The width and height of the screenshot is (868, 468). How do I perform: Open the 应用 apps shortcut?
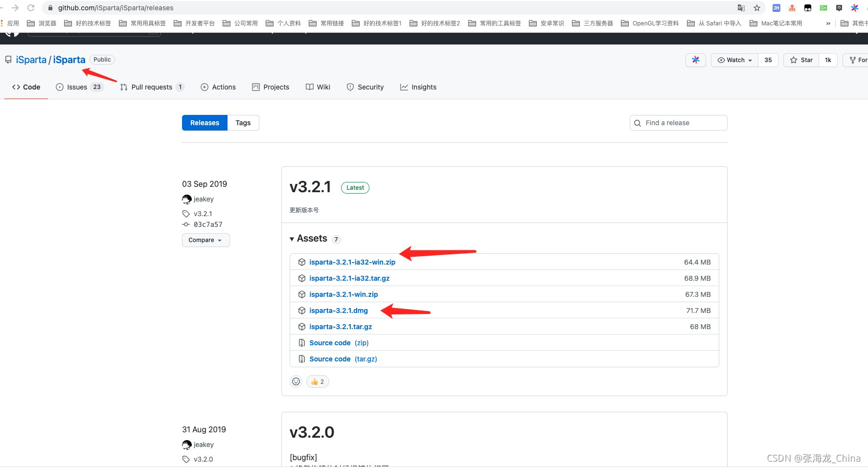click(x=10, y=23)
